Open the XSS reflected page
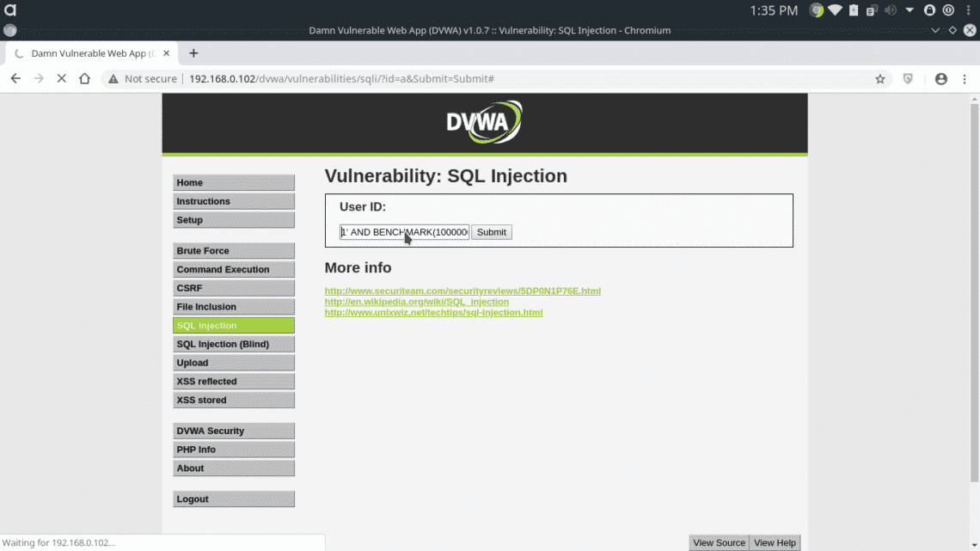The image size is (980, 551). click(x=234, y=381)
